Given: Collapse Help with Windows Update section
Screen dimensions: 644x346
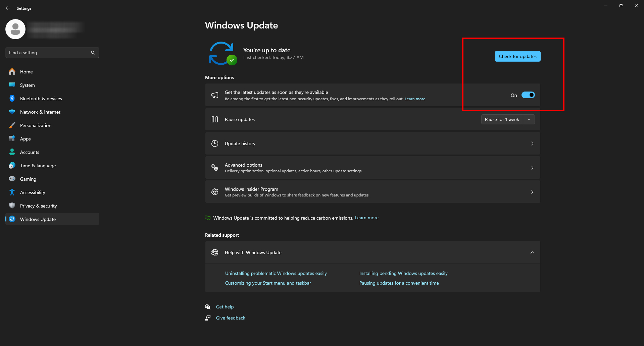Looking at the screenshot, I should click(532, 252).
